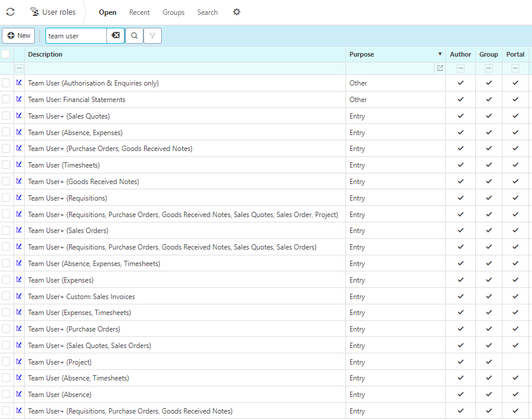532x420 pixels.
Task: Click Author checkmark for Team User+ (Project) row
Action: (461, 362)
